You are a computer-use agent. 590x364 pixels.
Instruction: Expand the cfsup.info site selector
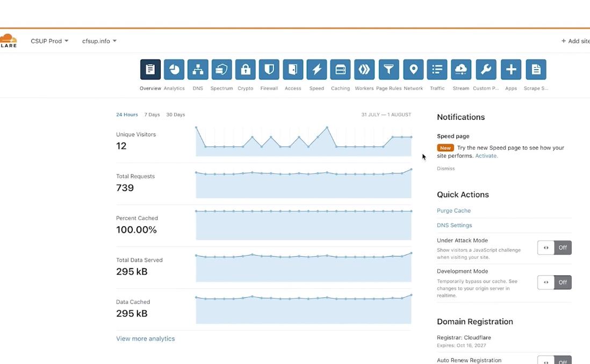click(99, 41)
